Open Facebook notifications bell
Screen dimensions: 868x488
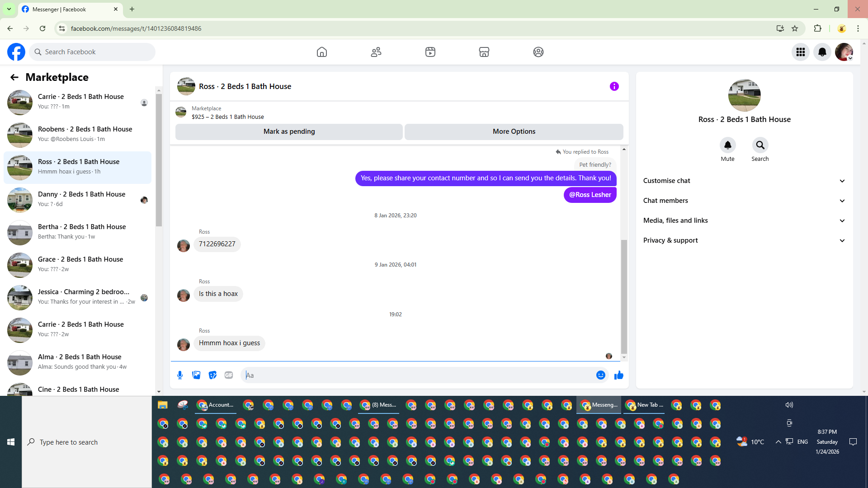coord(822,52)
